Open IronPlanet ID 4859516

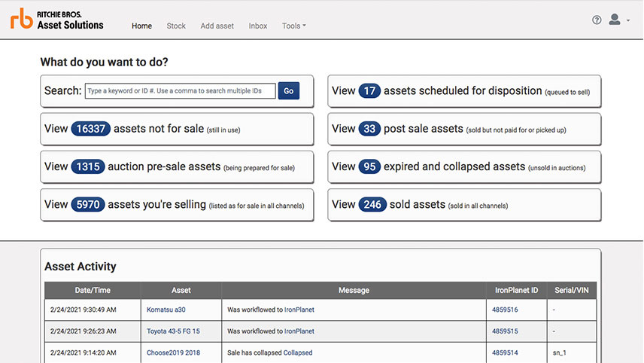pos(505,310)
